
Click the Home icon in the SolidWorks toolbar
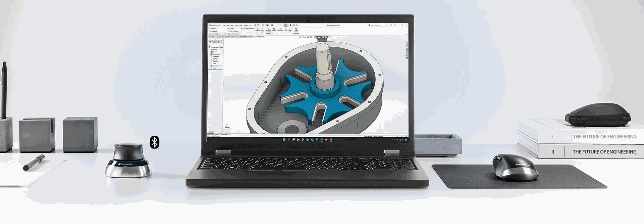255,25
